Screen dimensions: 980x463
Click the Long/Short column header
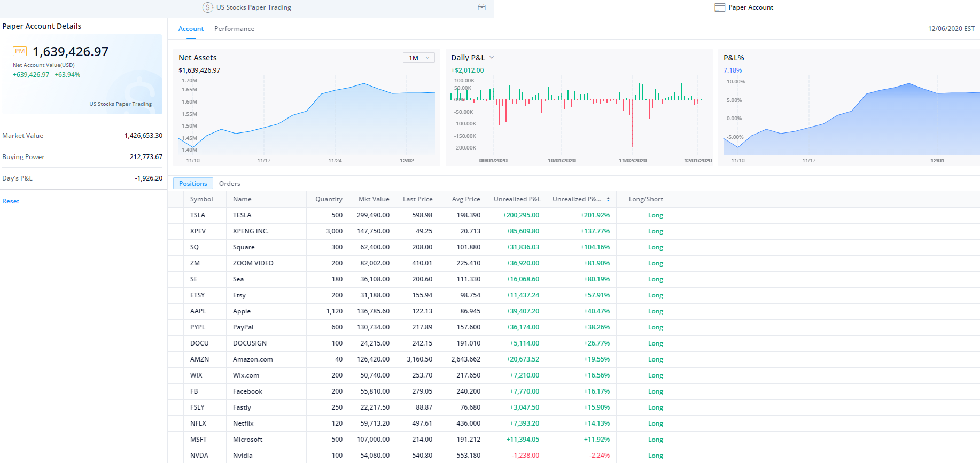coord(645,199)
